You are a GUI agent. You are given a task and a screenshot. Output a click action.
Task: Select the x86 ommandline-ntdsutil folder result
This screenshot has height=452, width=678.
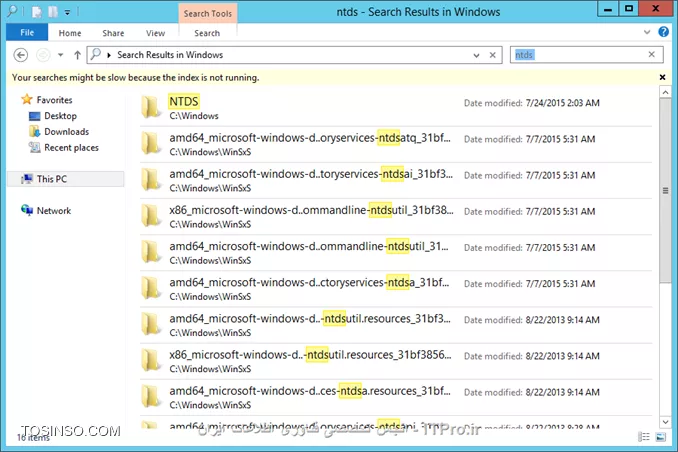(396, 216)
